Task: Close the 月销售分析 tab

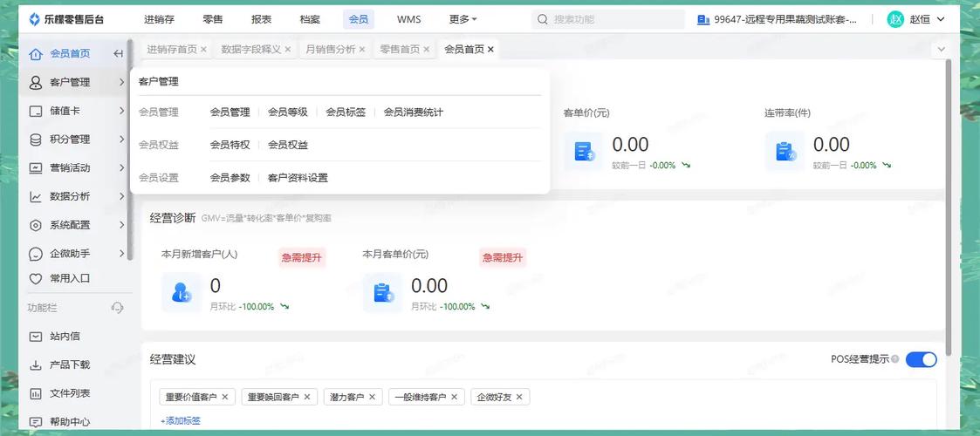Action: pos(362,50)
